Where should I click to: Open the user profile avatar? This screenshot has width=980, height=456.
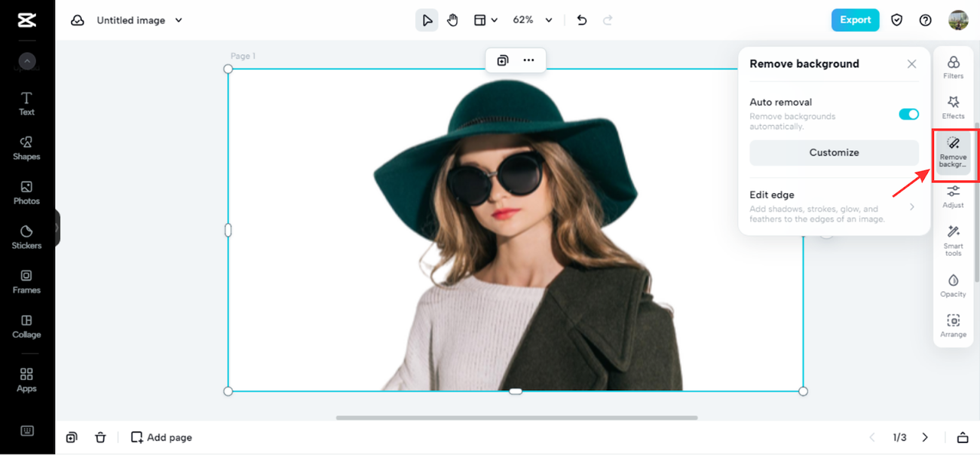point(959,20)
